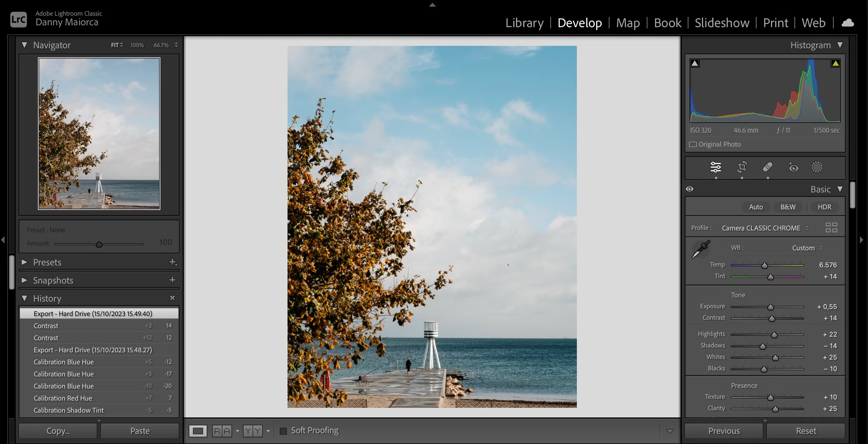The width and height of the screenshot is (868, 444).
Task: Toggle Basic panel visibility with the eye icon
Action: 689,189
